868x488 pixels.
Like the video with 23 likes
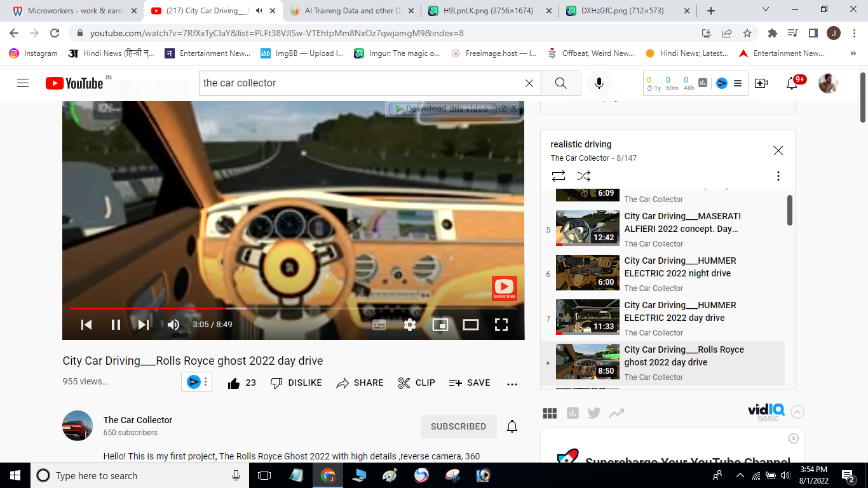pyautogui.click(x=241, y=383)
